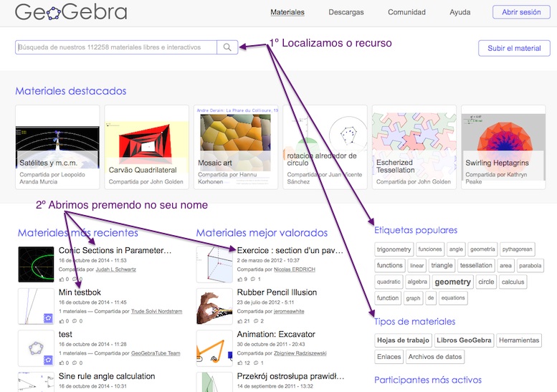The height and width of the screenshot is (392, 557).
Task: Open the rotacion alrededor de circulo card
Action: point(325,147)
